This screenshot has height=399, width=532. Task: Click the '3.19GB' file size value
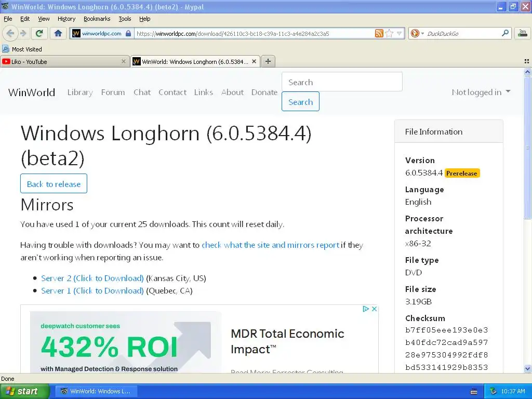(418, 302)
